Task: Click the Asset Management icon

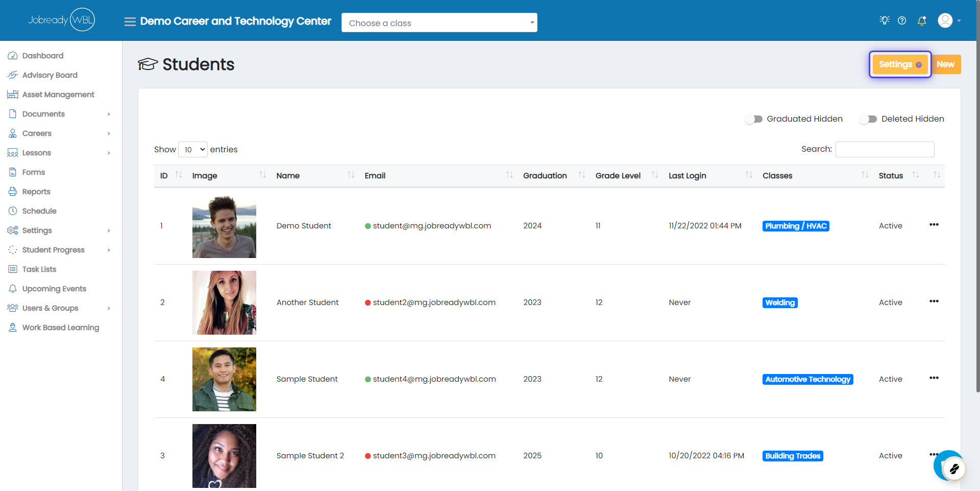Action: [13, 95]
